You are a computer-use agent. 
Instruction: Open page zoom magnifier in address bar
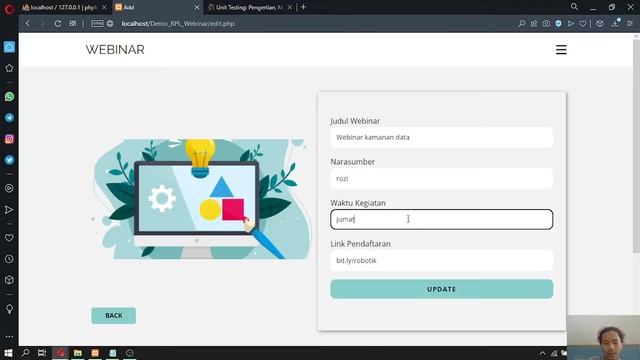point(522,24)
